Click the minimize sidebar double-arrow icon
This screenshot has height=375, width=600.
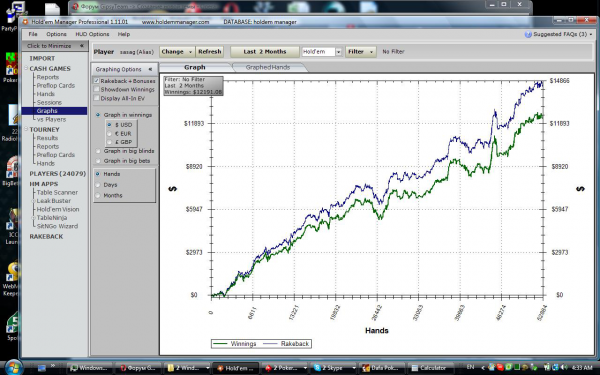pyautogui.click(x=82, y=46)
